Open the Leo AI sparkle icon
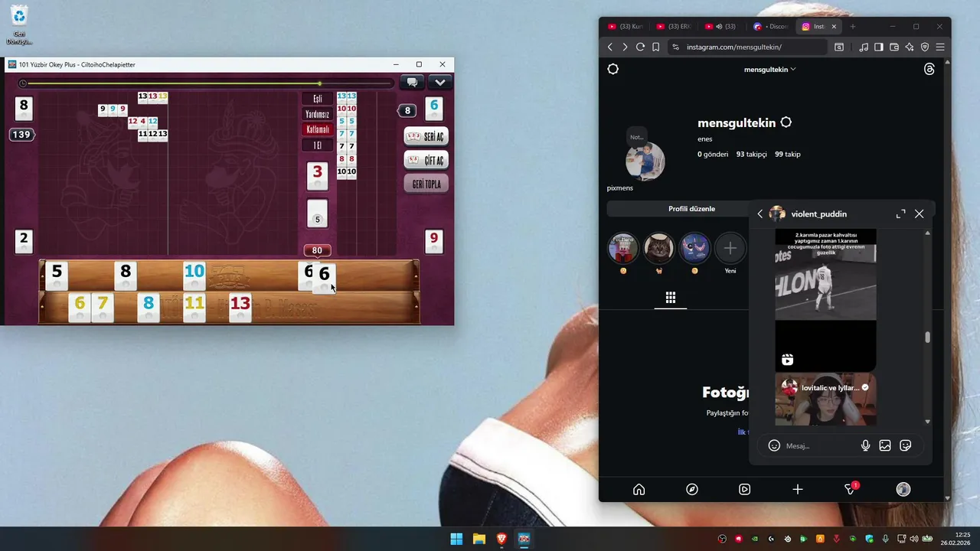Screen dimensions: 980x551 coord(910,47)
